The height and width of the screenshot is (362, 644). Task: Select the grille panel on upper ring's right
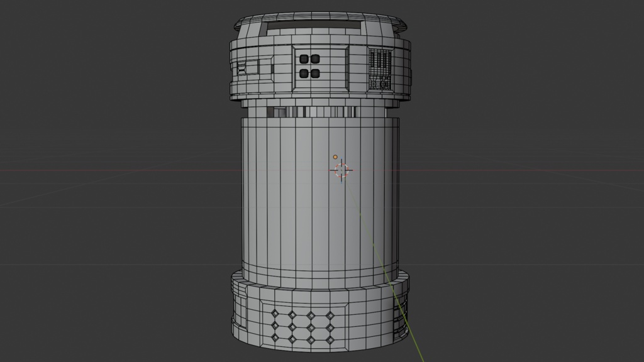[380, 69]
